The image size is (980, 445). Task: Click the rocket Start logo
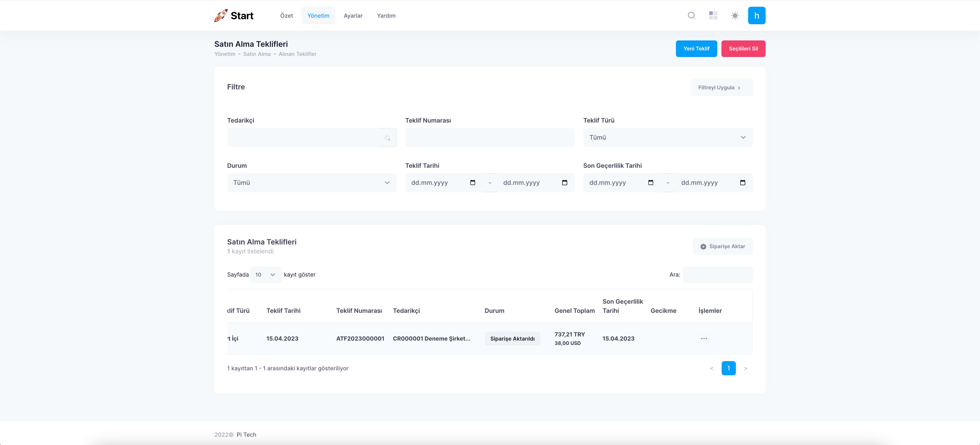(x=234, y=16)
